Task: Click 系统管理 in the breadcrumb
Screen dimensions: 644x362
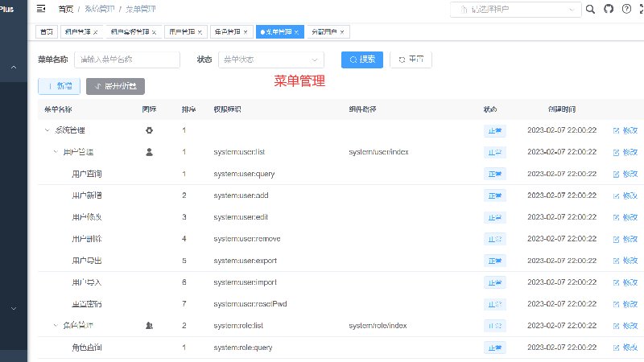Action: [x=99, y=9]
